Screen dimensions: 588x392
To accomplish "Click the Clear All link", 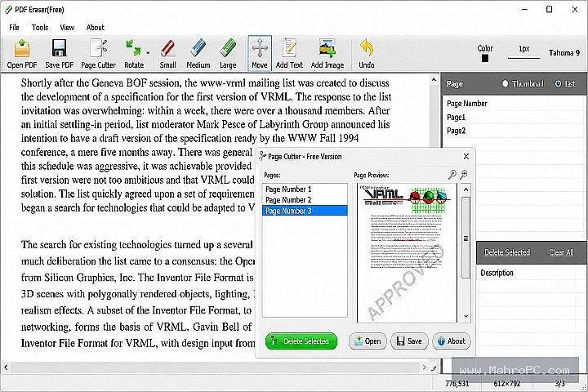I will point(561,252).
